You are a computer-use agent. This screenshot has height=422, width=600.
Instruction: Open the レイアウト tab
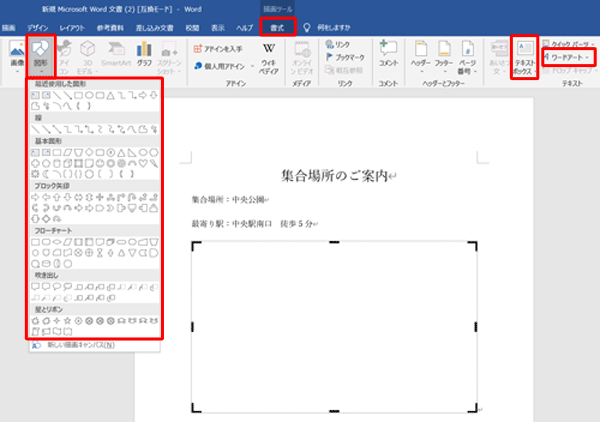coord(72,28)
